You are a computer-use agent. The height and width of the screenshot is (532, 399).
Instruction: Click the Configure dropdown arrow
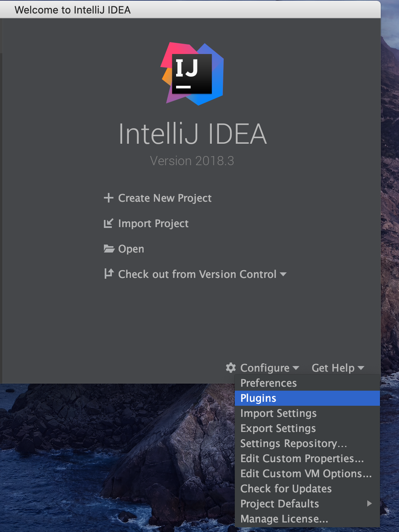point(295,368)
